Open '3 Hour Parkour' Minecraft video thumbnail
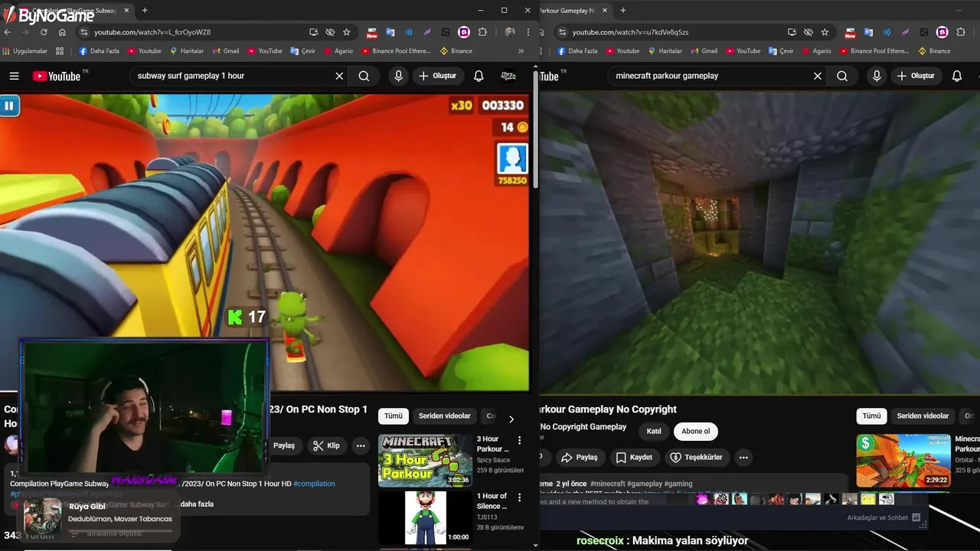 pos(425,461)
